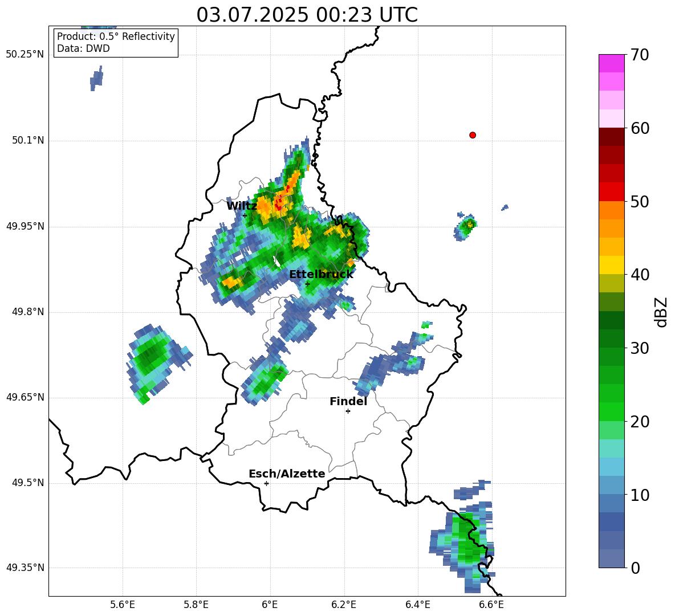This screenshot has width=675, height=616.
Task: Click the 'Data: DWD' text
Action: click(83, 48)
